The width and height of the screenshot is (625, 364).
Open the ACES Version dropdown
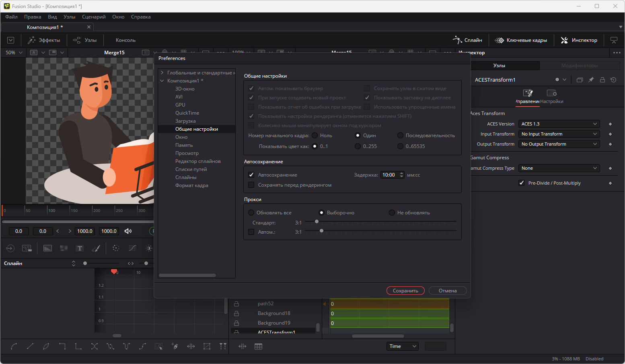tap(559, 124)
